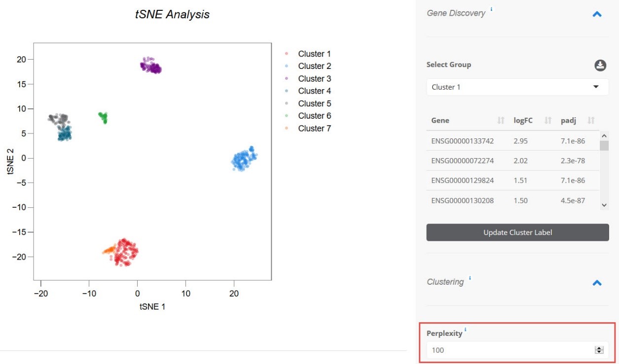Sort the table by padj values

click(591, 121)
